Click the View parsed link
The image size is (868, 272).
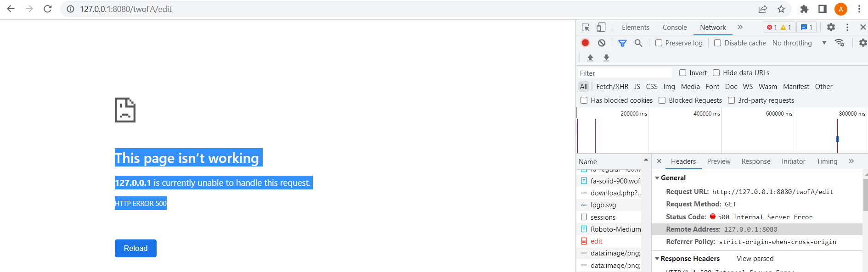(x=755, y=258)
